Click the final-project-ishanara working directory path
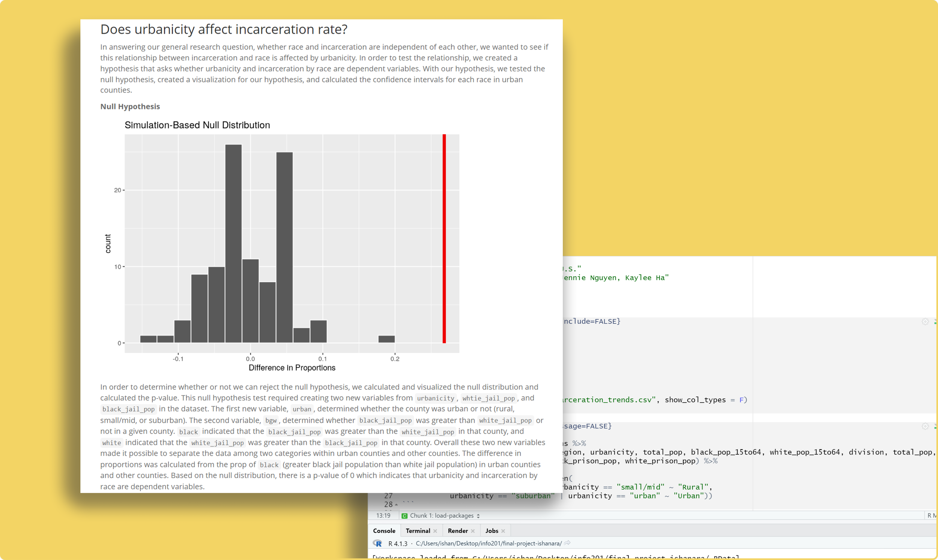938x560 pixels. [488, 544]
